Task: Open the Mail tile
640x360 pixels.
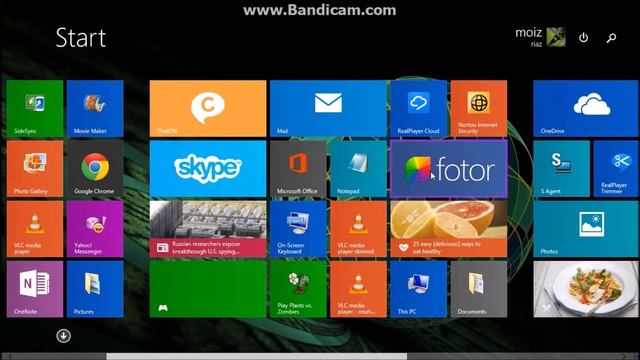Action: click(328, 109)
